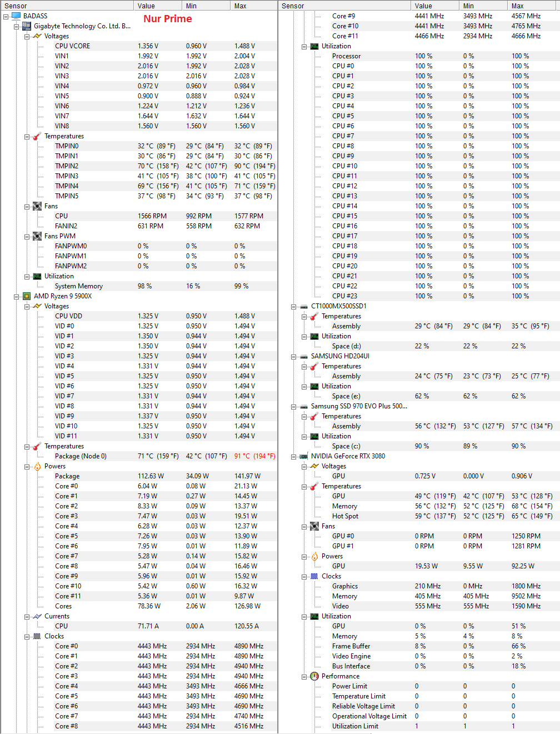This screenshot has width=560, height=734.
Task: Click the Powers flame icon under the RTX 3080
Action: point(314,556)
